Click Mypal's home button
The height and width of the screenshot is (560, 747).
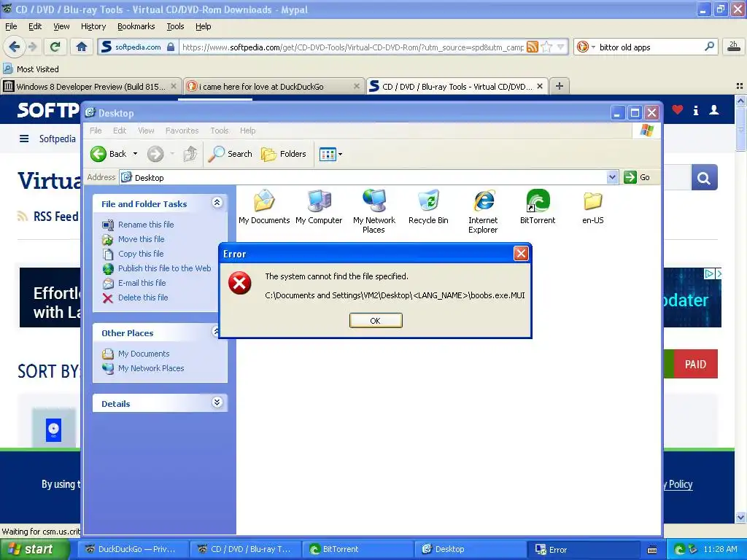click(82, 47)
